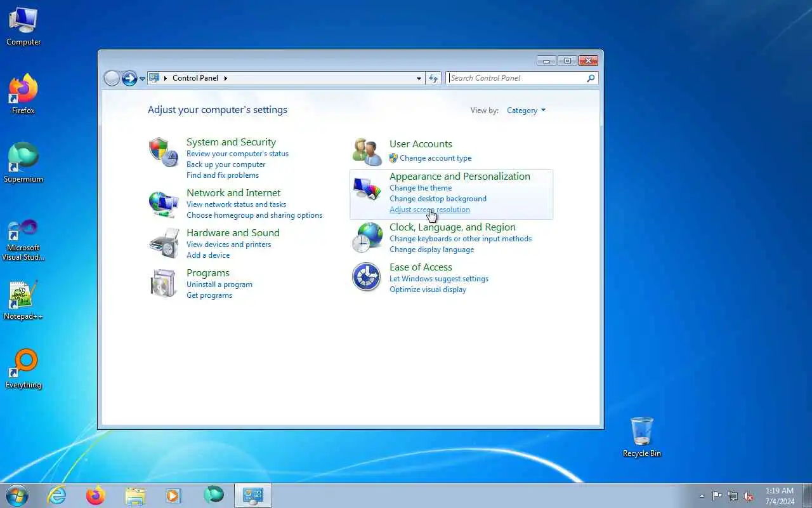Open the Network and Internet globe icon
Screen dimensions: 812x508
pos(164,204)
